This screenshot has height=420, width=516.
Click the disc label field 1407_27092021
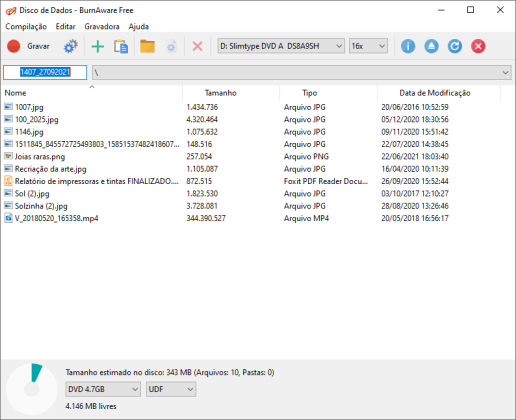(45, 72)
